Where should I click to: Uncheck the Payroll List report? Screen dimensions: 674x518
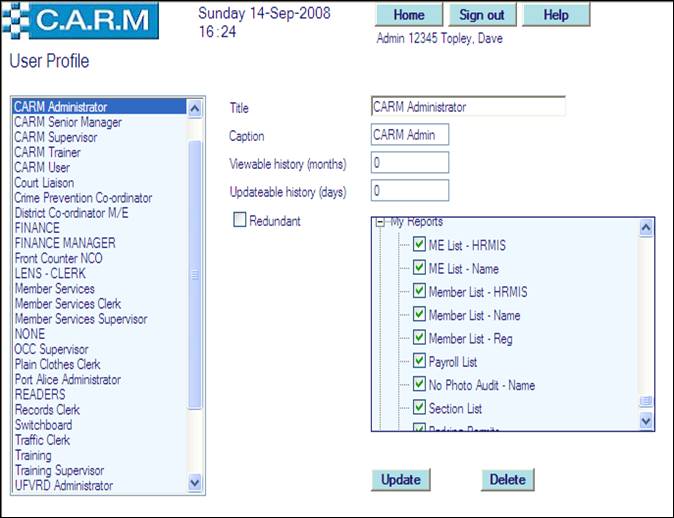coord(420,361)
